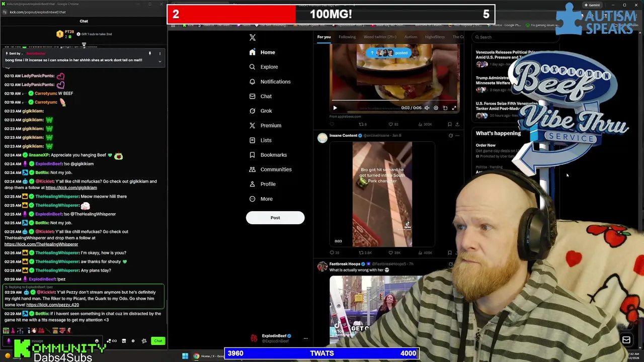Enter fullscreen on the burger video
644x362 pixels.
point(454,108)
